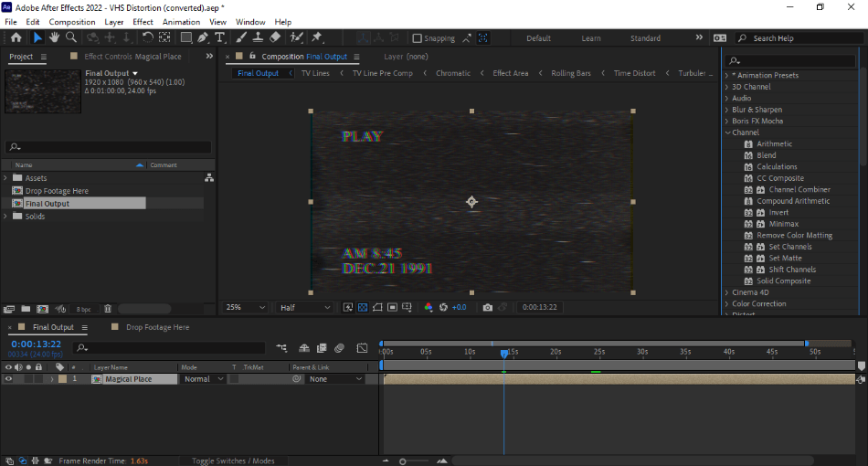Select the Brush tool

pos(241,37)
